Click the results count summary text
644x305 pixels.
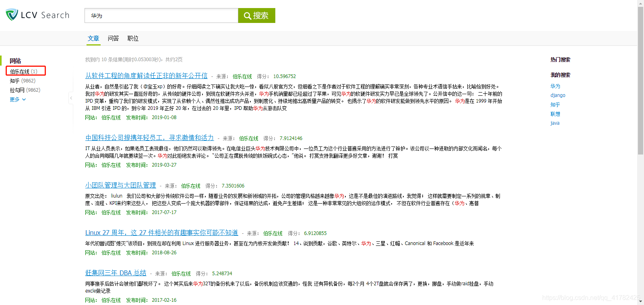[x=134, y=60]
